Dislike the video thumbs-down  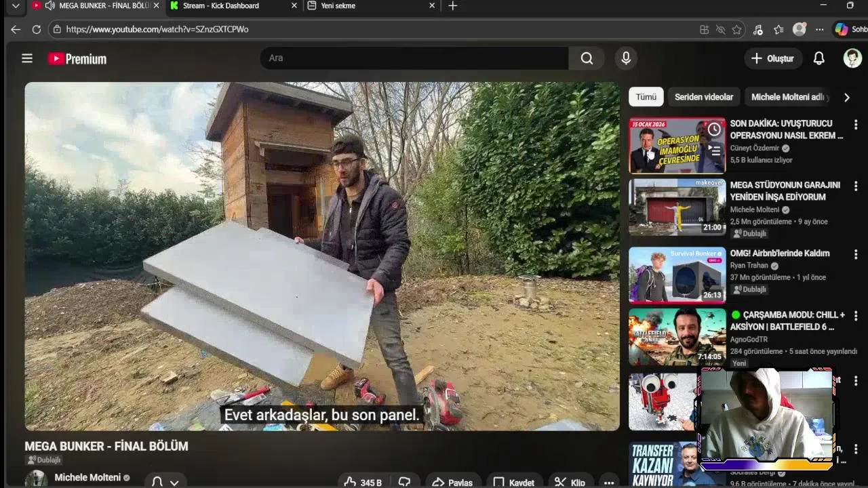tap(405, 482)
